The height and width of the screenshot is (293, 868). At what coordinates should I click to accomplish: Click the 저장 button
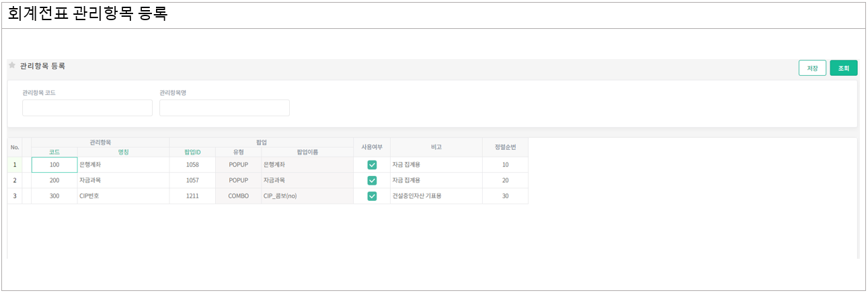pos(812,68)
